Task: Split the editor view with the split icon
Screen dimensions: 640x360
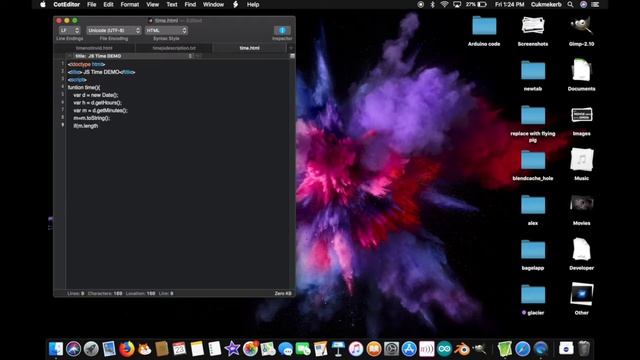Action: pos(292,56)
